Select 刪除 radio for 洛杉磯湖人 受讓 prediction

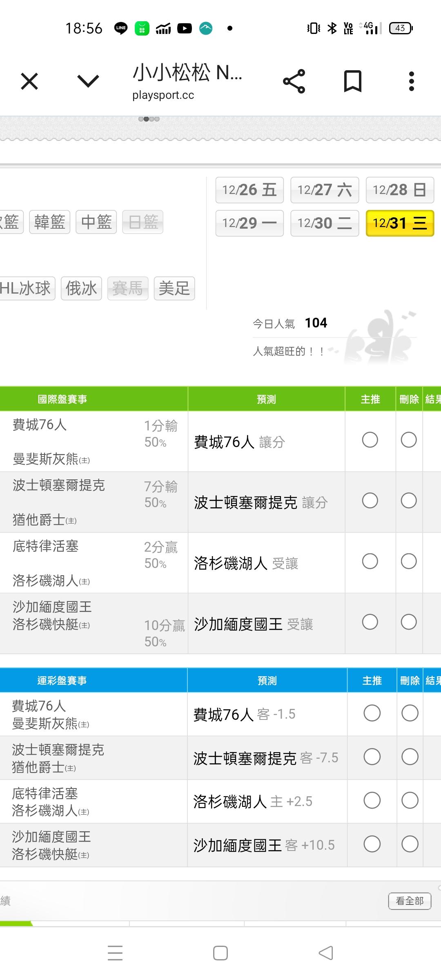409,561
